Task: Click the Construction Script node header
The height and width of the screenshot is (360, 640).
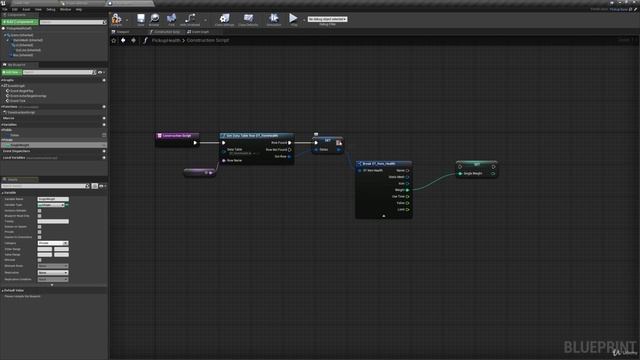Action: point(177,136)
